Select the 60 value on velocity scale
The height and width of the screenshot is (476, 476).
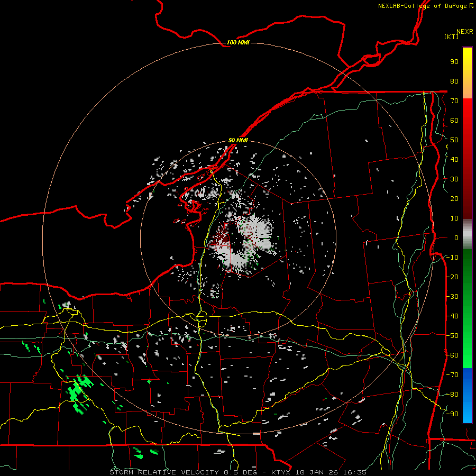(454, 121)
